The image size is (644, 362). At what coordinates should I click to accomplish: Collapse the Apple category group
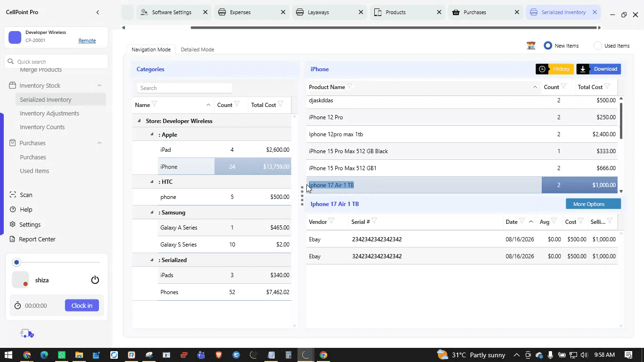click(x=152, y=134)
